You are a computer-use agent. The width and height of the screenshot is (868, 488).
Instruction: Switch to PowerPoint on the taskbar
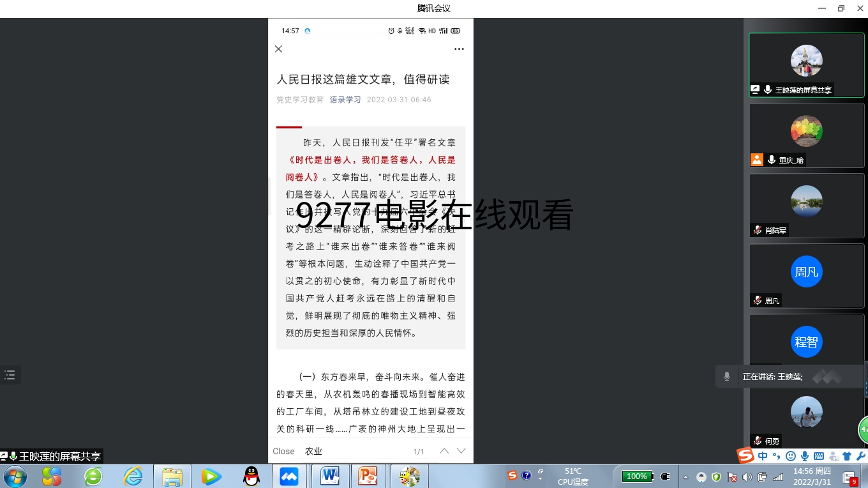click(x=368, y=477)
